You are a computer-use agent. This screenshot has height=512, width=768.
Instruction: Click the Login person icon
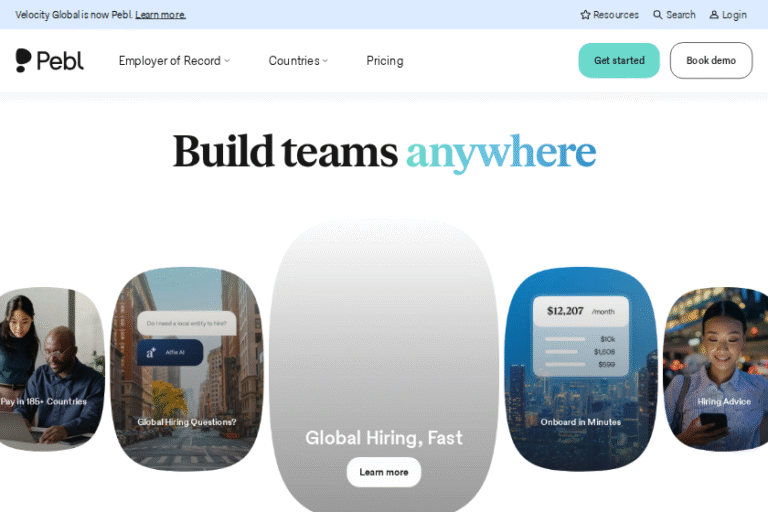[x=714, y=15]
